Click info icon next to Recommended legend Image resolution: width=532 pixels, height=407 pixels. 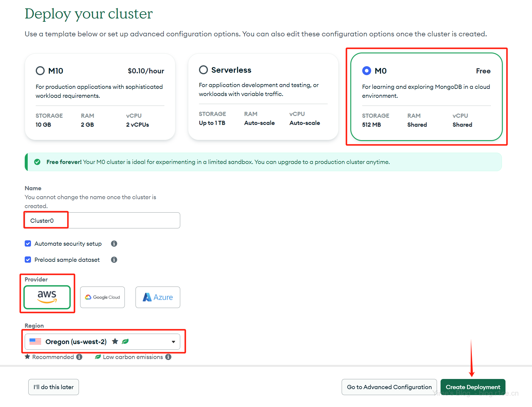79,357
